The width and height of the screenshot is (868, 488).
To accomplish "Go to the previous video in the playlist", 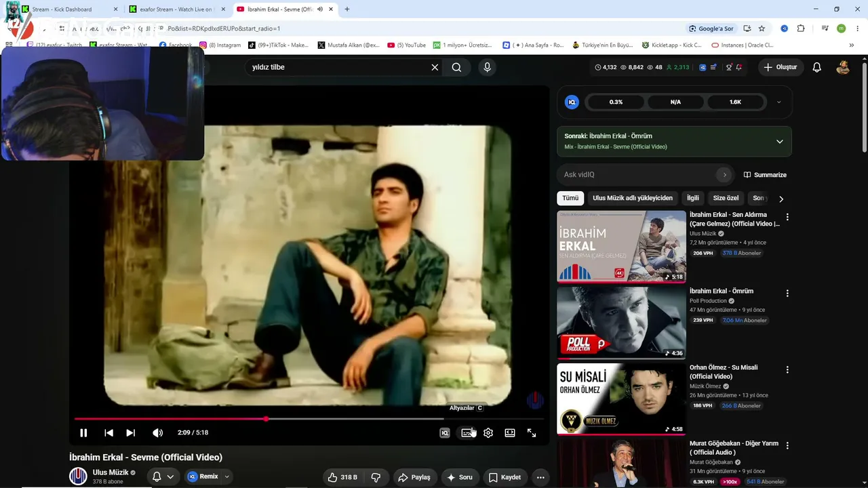I will (x=108, y=433).
